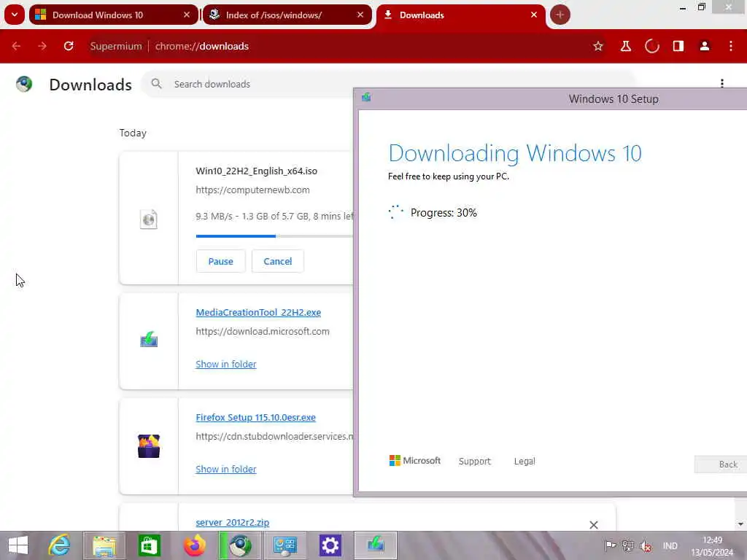Close the Index of /isos/windows/ tab

tap(360, 15)
